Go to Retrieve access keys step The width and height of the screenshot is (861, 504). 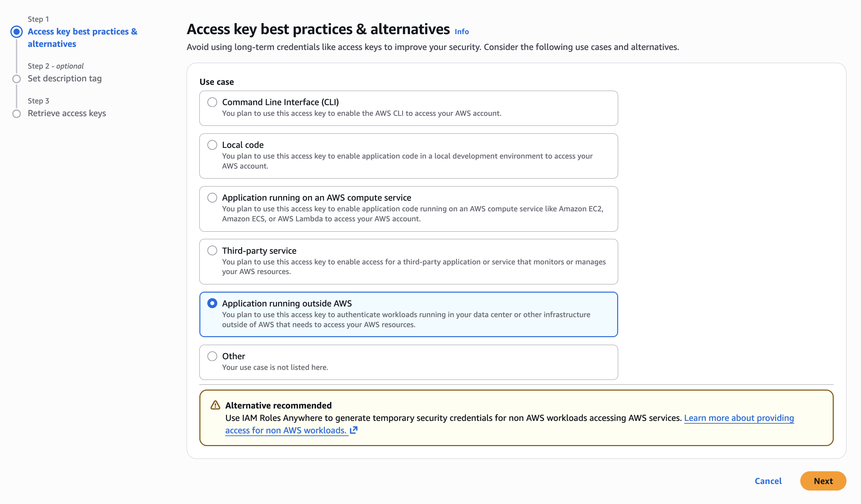[x=67, y=113]
